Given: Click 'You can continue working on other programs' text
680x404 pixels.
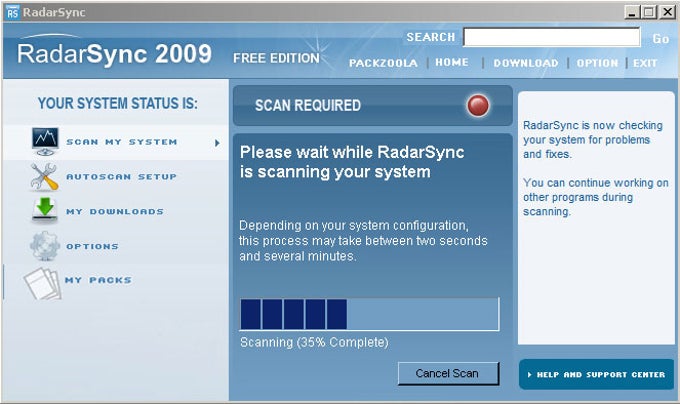Looking at the screenshot, I should coord(595,197).
